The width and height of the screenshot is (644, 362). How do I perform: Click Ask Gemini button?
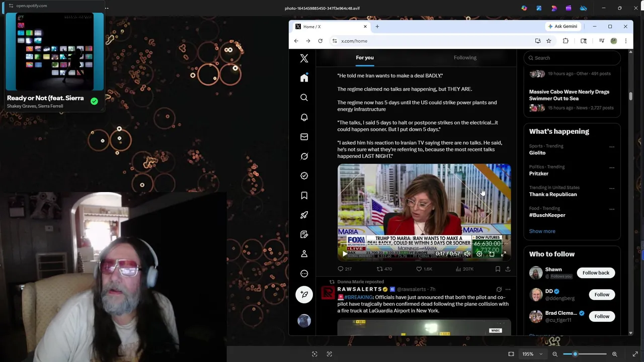pos(563,27)
